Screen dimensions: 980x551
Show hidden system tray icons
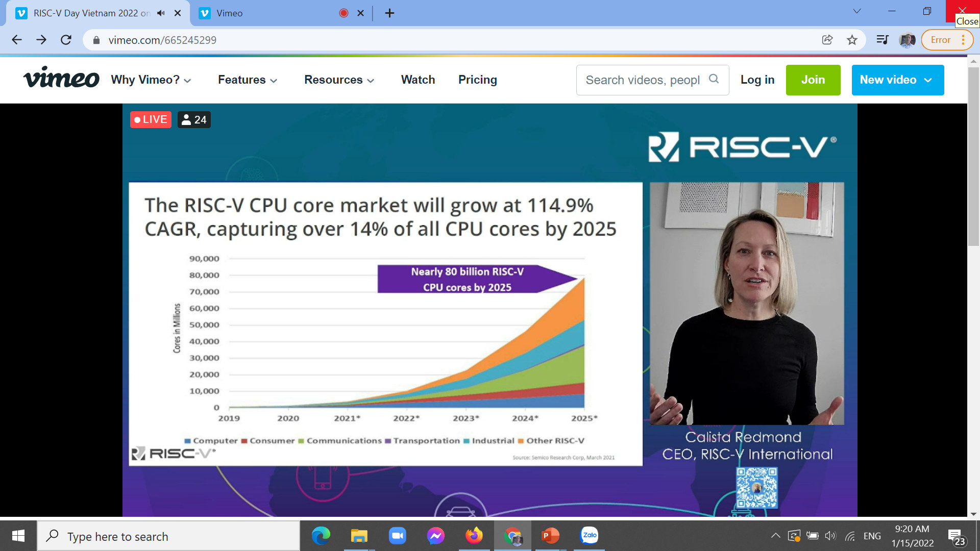point(776,536)
